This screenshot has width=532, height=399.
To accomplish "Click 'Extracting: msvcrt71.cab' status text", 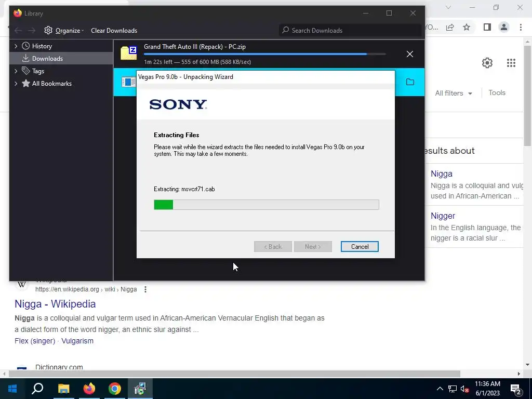I will pyautogui.click(x=184, y=189).
